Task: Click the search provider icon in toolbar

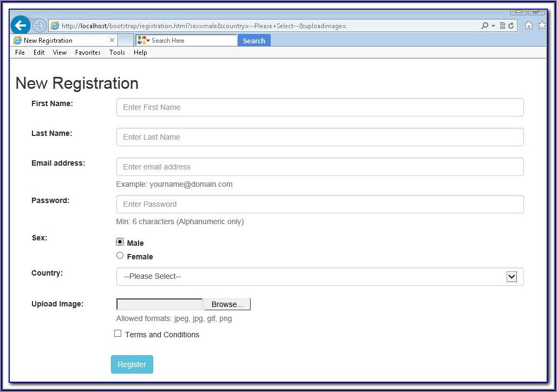Action: click(142, 40)
